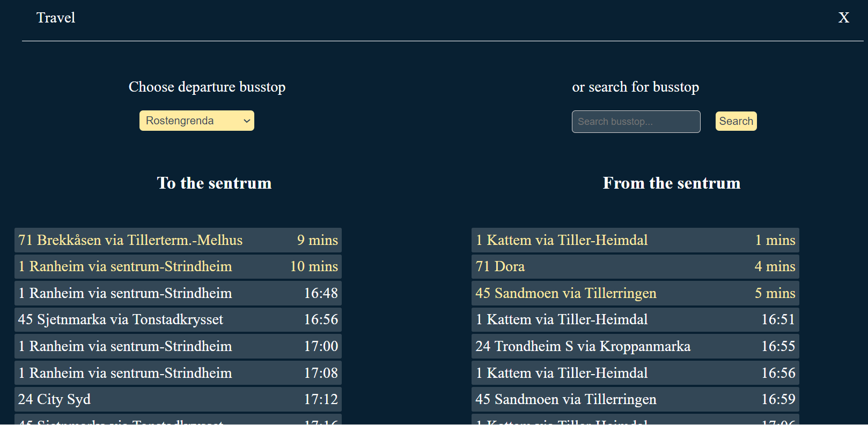Select 45 Sjetnmarka via Tonstadkrysset at 16:56

click(178, 319)
